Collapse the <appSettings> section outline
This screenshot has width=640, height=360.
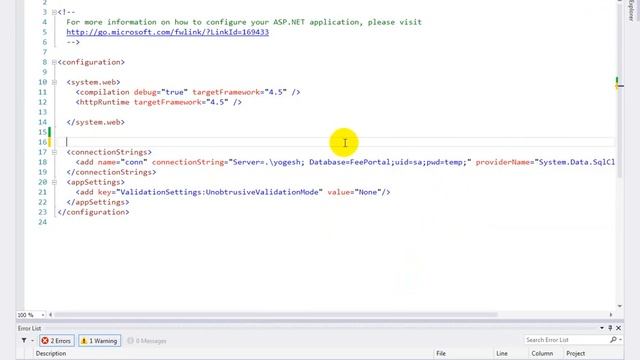54,182
